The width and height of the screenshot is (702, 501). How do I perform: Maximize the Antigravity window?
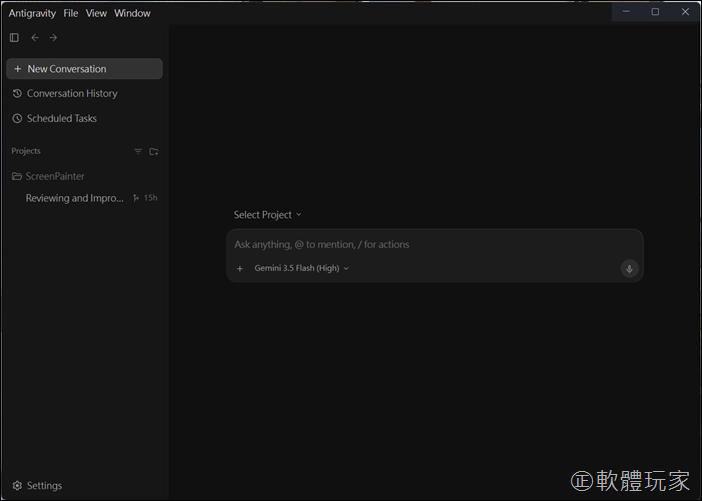click(x=655, y=12)
